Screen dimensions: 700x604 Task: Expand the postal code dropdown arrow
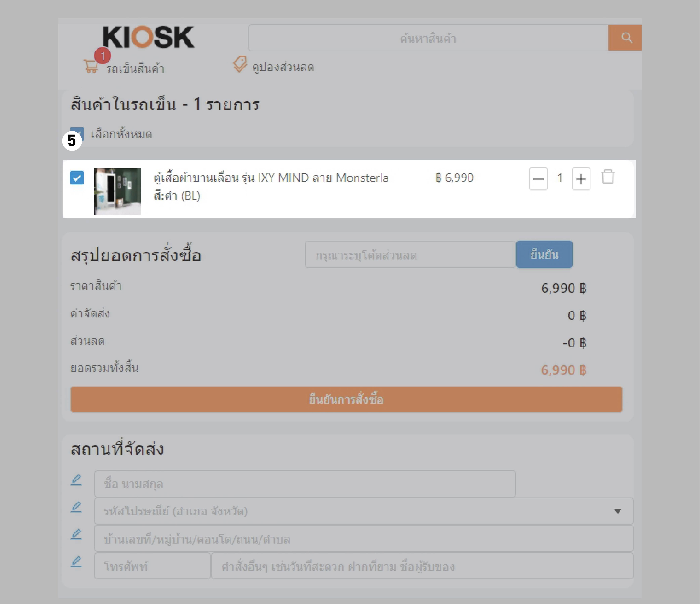(x=618, y=511)
